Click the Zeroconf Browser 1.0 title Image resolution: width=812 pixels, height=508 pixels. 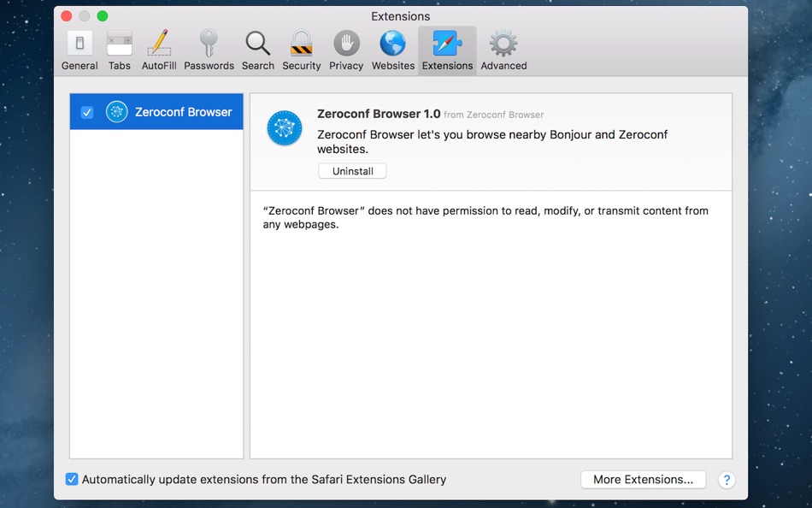point(379,114)
